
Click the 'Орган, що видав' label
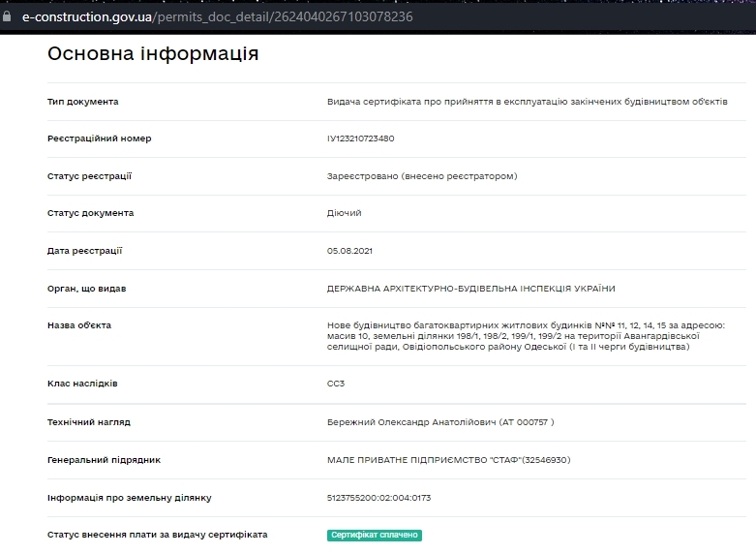(87, 289)
